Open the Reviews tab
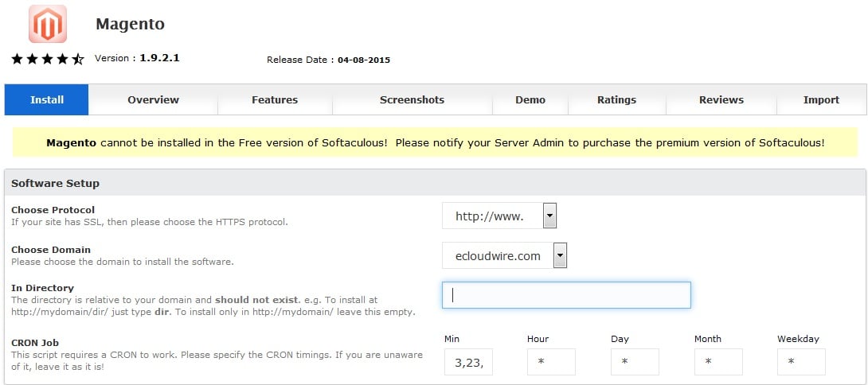This screenshot has height=385, width=868. [721, 100]
